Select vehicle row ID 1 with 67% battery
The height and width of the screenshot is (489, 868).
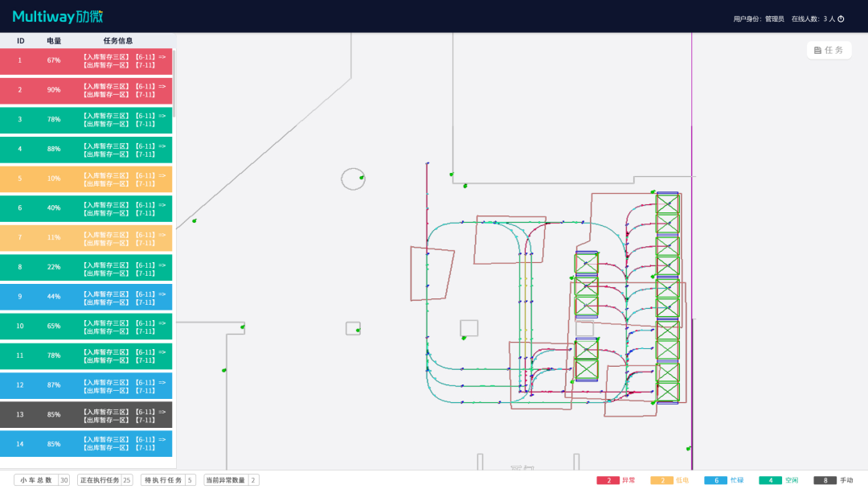tap(86, 61)
